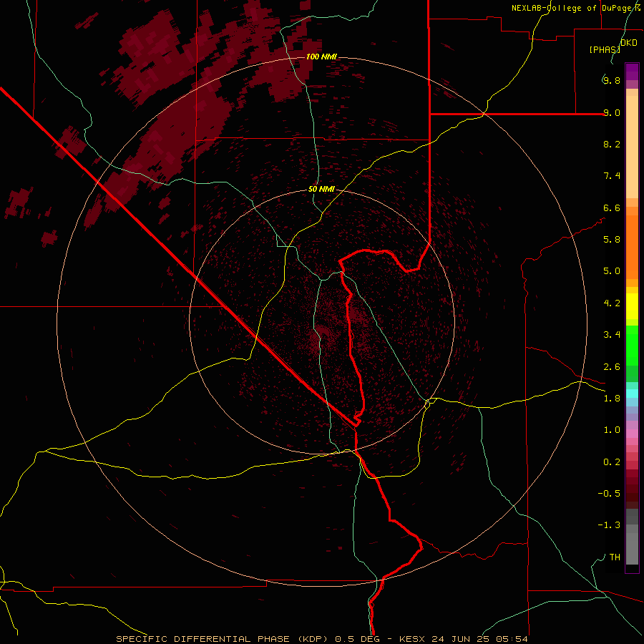This screenshot has width=644, height=644.
Task: Pick the purple segment atop the color bar
Action: pyautogui.click(x=632, y=72)
